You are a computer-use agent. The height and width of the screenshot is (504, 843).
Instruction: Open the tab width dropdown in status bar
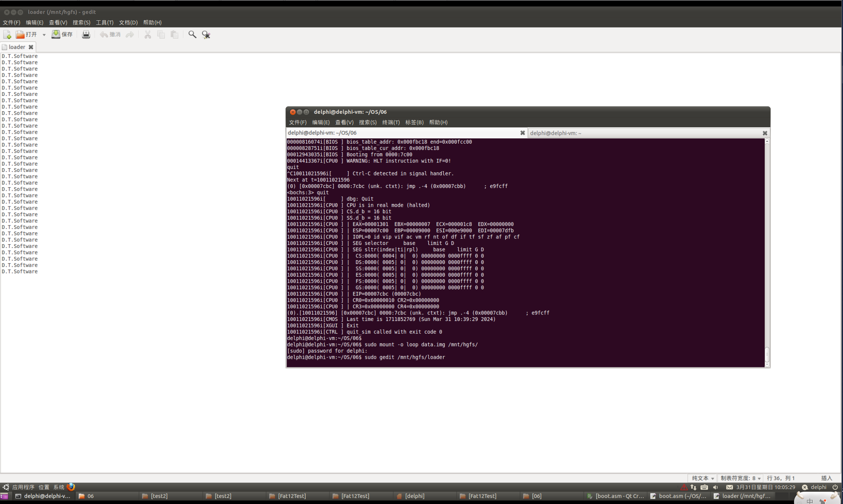point(740,478)
